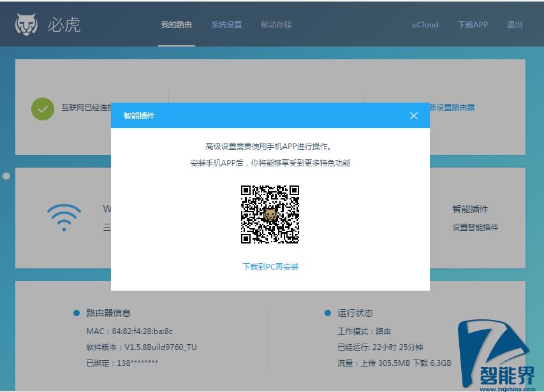Click the 必虎 brand name text
Screen dimensions: 544x392
pos(64,25)
